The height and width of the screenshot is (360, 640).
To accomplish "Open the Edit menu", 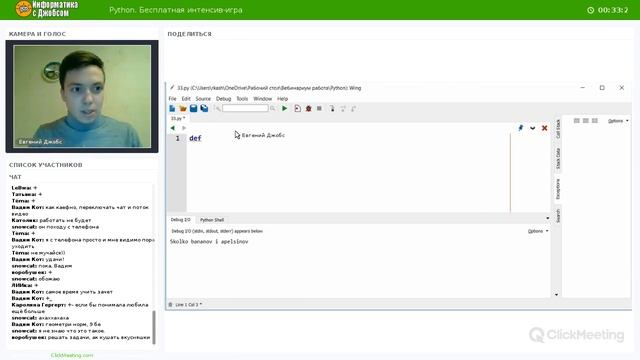I will point(186,99).
